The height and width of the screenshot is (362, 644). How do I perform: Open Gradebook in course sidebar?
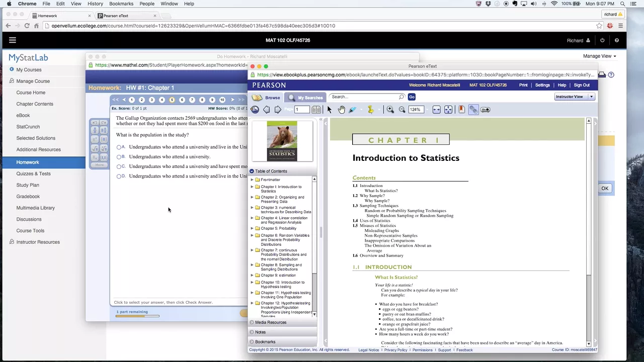(28, 197)
